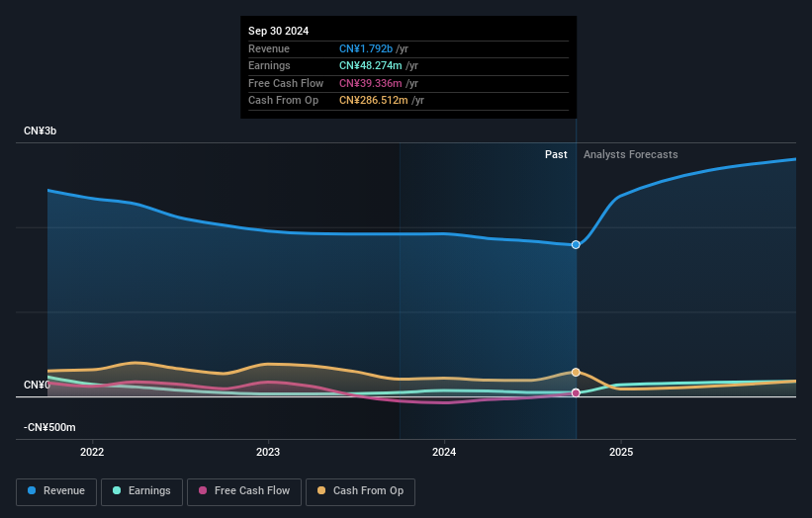812x518 pixels.
Task: Click the Cash From Op label in tooltip
Action: pos(283,101)
